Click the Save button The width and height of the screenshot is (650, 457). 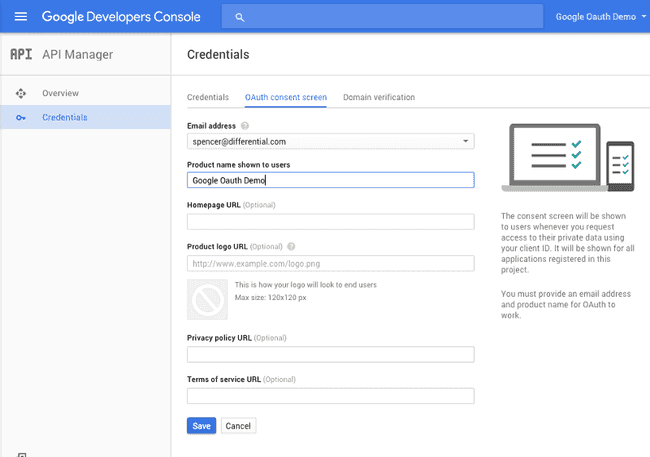click(201, 426)
